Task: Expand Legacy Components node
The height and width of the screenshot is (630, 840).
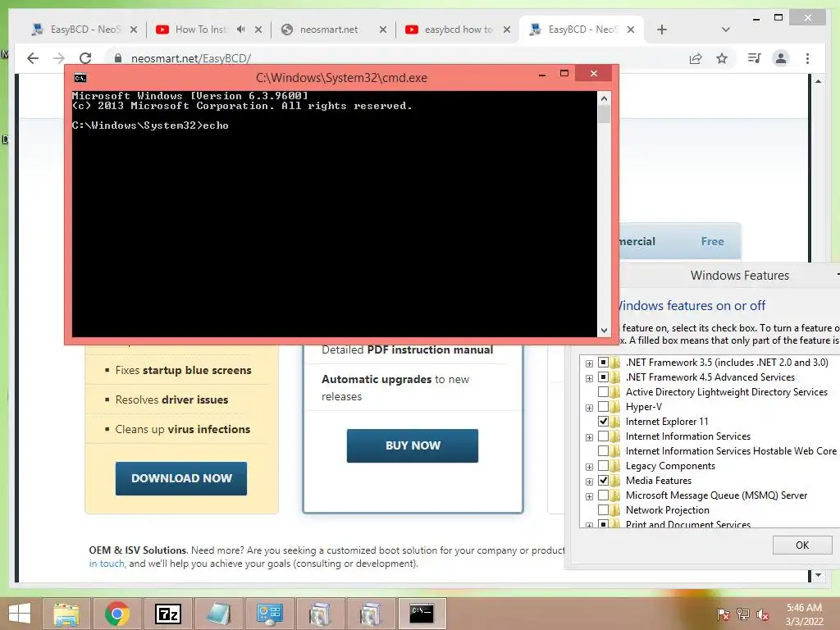Action: point(589,467)
